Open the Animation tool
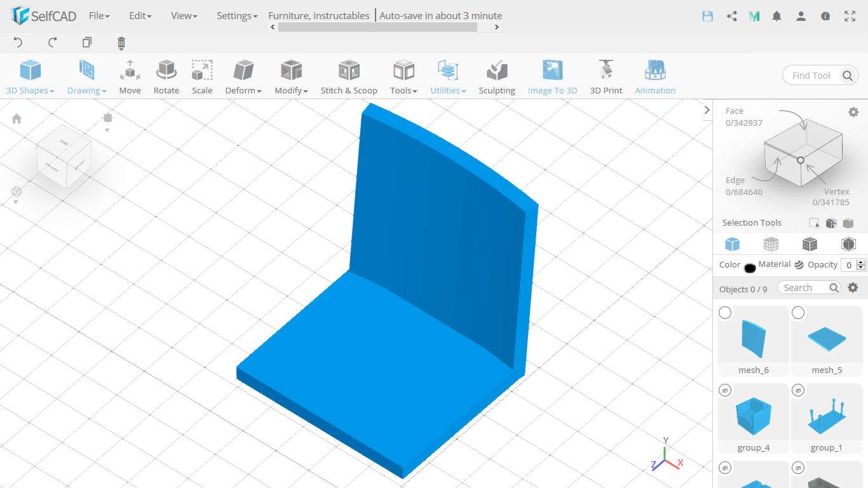Screen dimensions: 868x488 655,77
